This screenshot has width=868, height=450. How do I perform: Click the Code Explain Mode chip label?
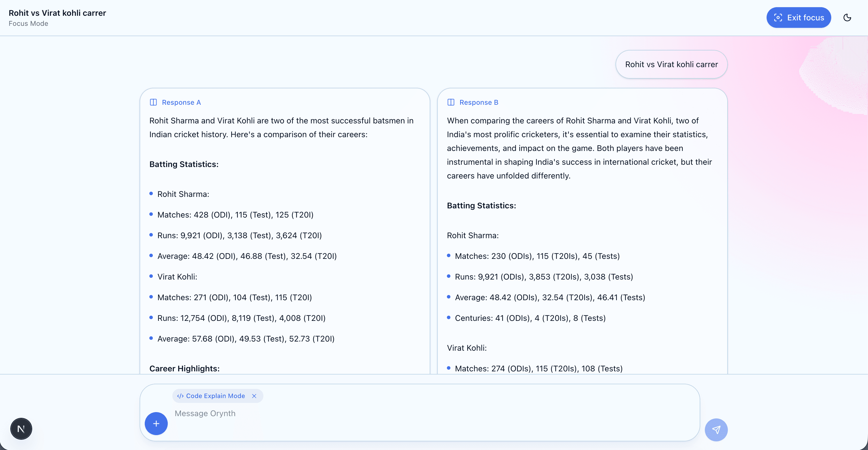[216, 396]
